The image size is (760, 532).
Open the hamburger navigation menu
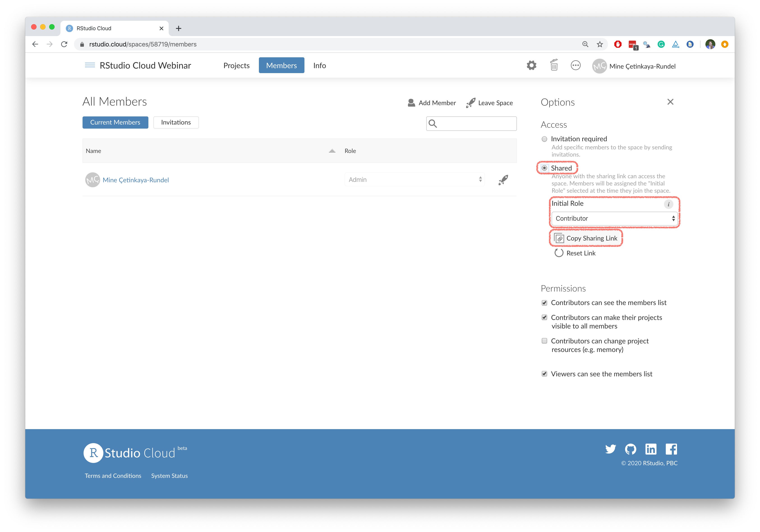coord(90,65)
